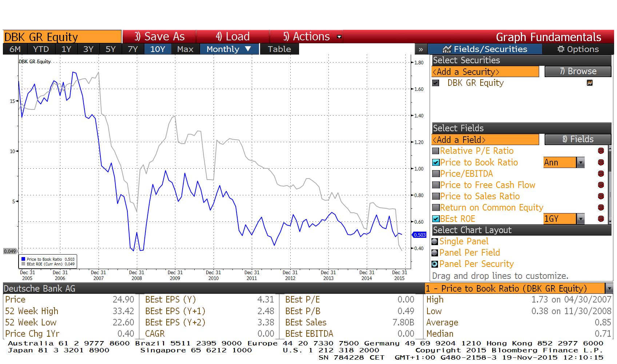Click the chart icon on Fields/Securities tab
This screenshot has height=364, width=617.
[447, 49]
